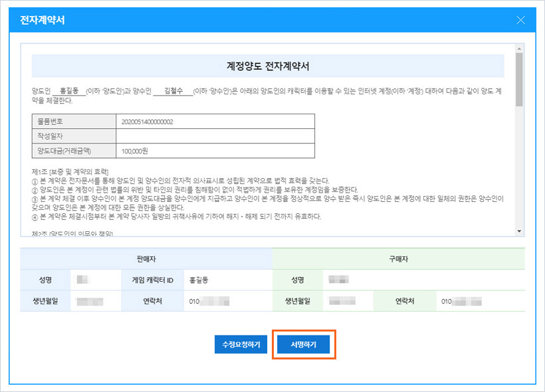Click the seller's 생년월일 value
Viewport: 545px width, 392px height.
pos(90,302)
